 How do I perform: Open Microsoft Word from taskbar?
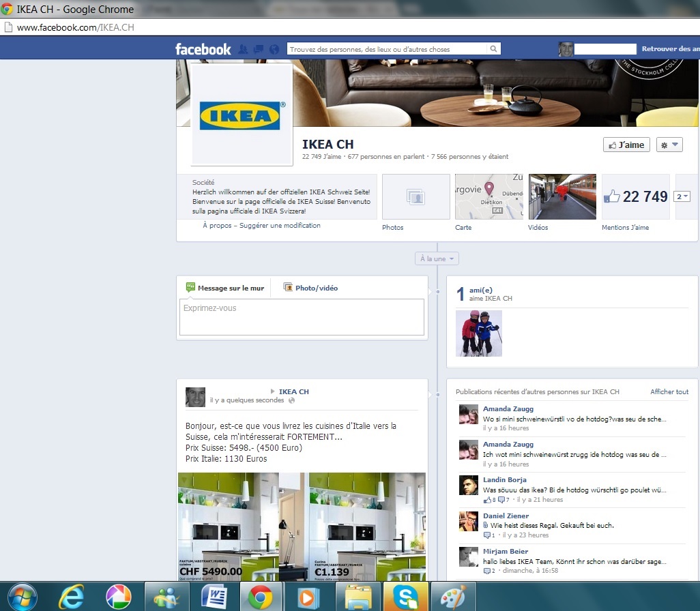point(214,597)
